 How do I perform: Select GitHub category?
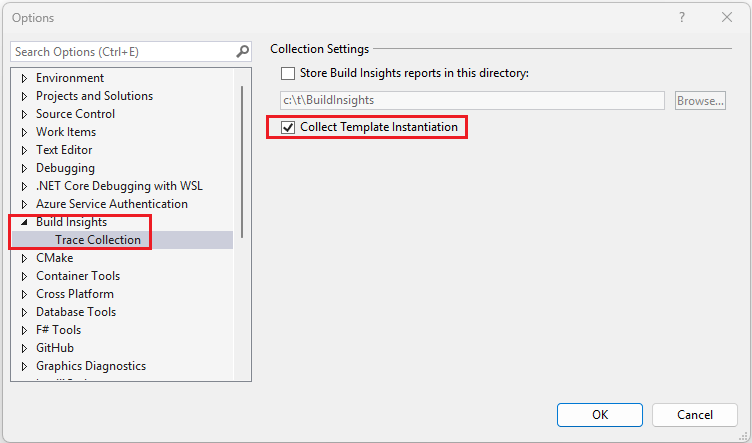(55, 348)
